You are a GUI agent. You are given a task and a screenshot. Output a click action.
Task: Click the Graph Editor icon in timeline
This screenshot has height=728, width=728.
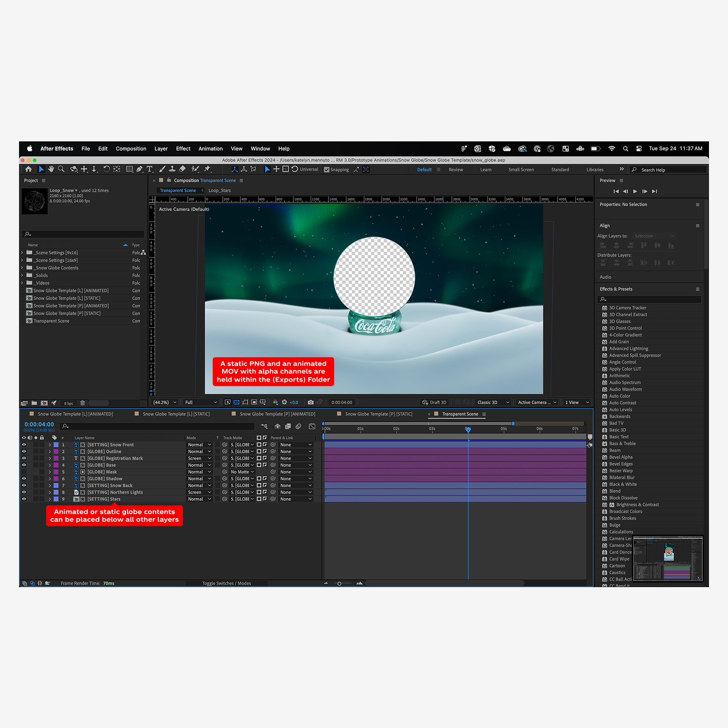[312, 426]
